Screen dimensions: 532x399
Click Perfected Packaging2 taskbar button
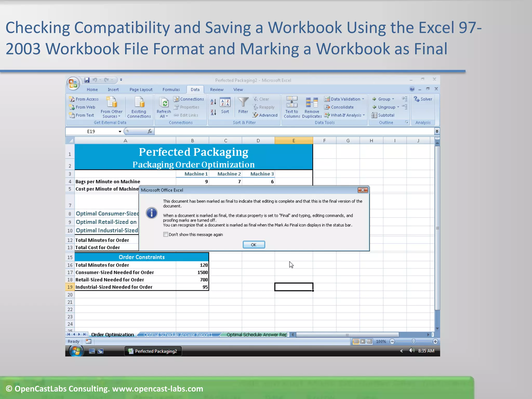coord(153,351)
